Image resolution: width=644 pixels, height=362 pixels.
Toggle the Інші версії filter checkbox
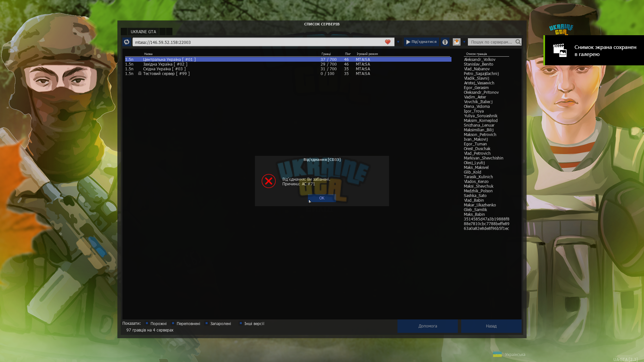point(241,323)
